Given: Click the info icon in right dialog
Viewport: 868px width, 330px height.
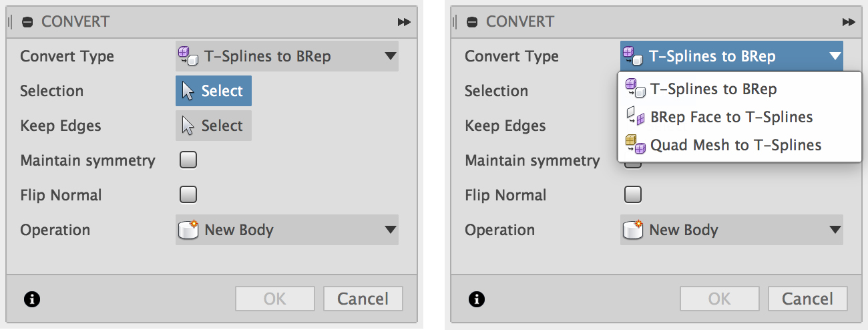Looking at the screenshot, I should 476,299.
